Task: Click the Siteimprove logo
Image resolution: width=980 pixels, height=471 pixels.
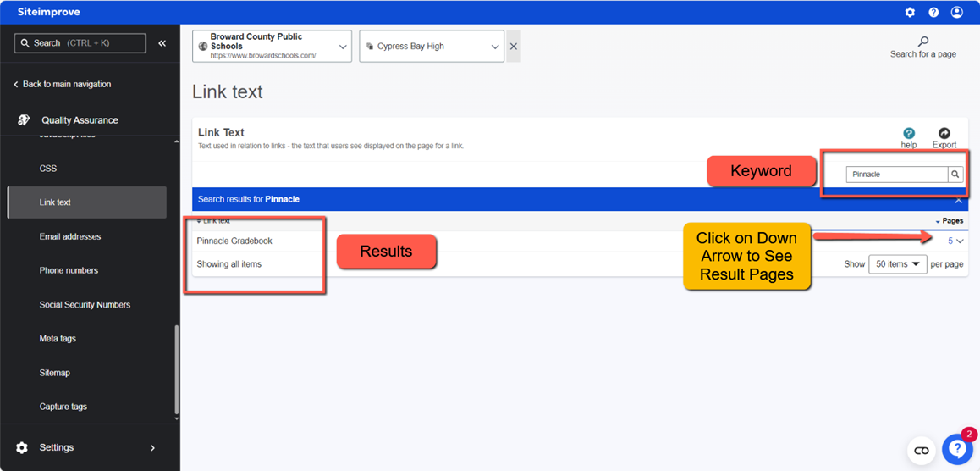Action: click(49, 12)
